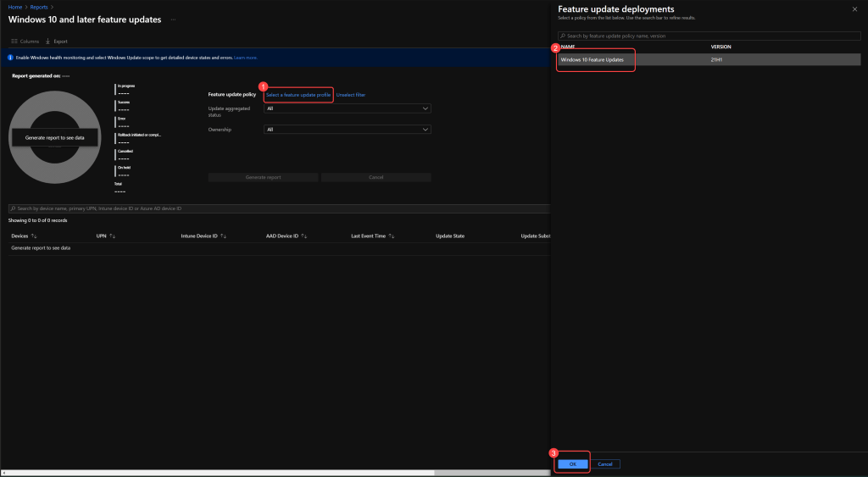Screen dimensions: 868x477
Task: Sort by Intune Device ID column arrows
Action: pyautogui.click(x=223, y=236)
